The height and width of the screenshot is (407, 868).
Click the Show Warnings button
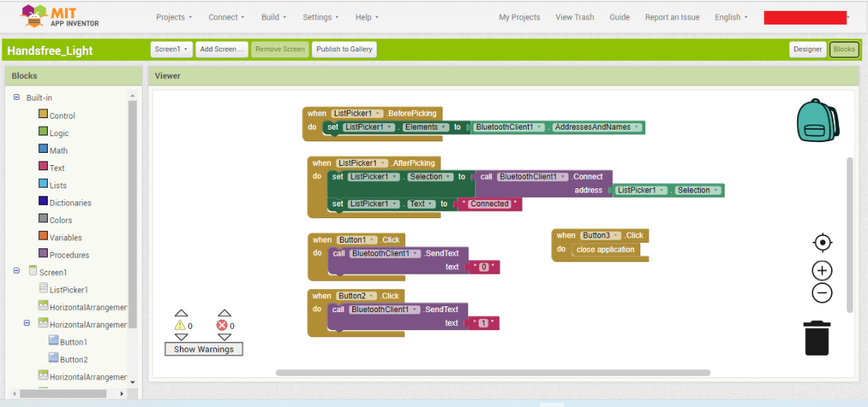(x=204, y=349)
